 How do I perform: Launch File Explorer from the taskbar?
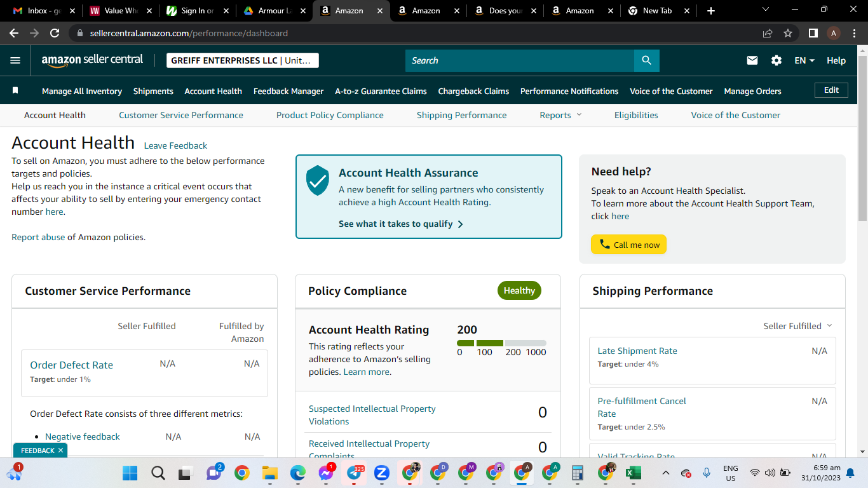click(x=270, y=473)
